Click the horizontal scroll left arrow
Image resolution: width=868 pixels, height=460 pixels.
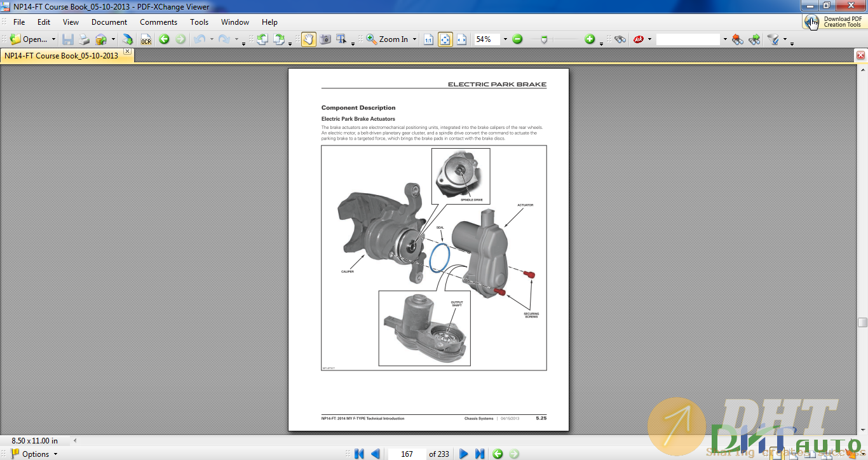pyautogui.click(x=75, y=440)
